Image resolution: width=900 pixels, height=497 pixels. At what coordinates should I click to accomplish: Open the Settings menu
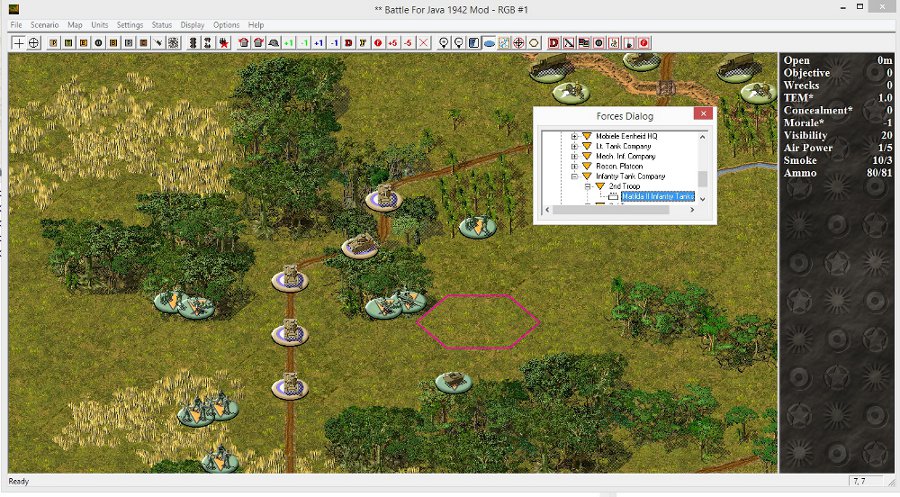130,25
